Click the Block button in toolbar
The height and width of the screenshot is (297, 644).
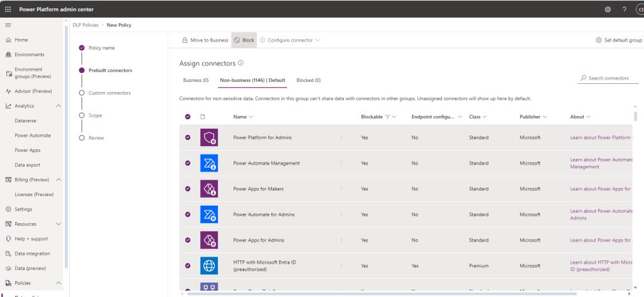[244, 40]
